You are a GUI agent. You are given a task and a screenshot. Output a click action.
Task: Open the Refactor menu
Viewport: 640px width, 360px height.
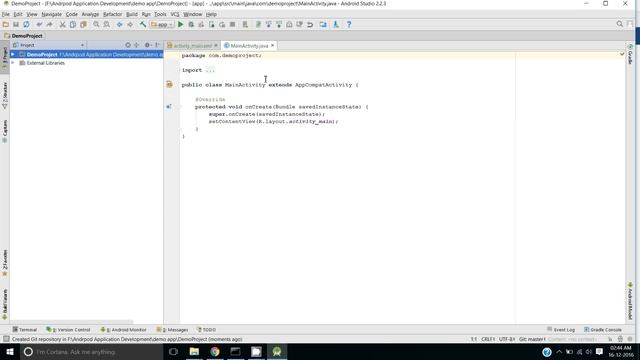(x=112, y=14)
